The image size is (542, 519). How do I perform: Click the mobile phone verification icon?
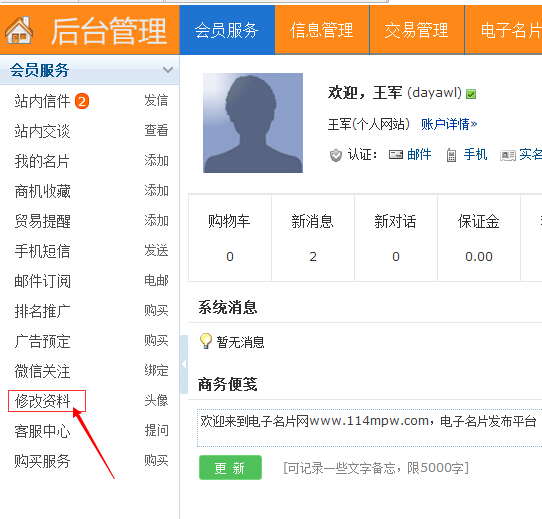(451, 155)
